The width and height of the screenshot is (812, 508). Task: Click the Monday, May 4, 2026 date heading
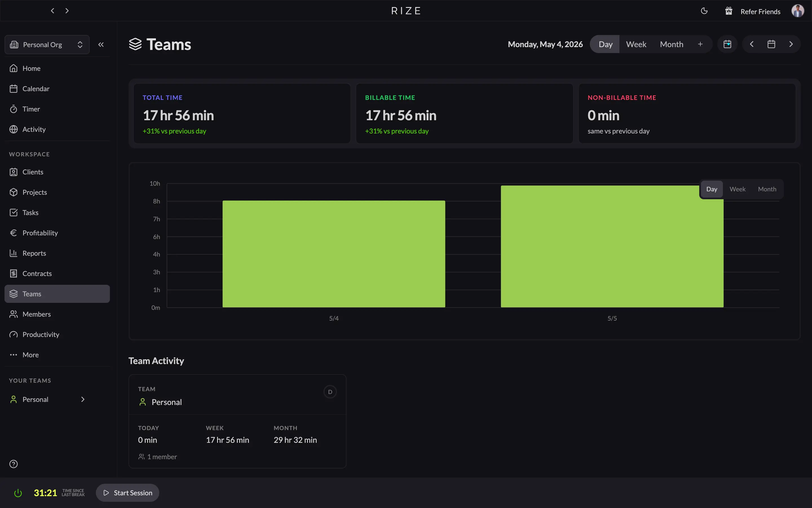545,44
